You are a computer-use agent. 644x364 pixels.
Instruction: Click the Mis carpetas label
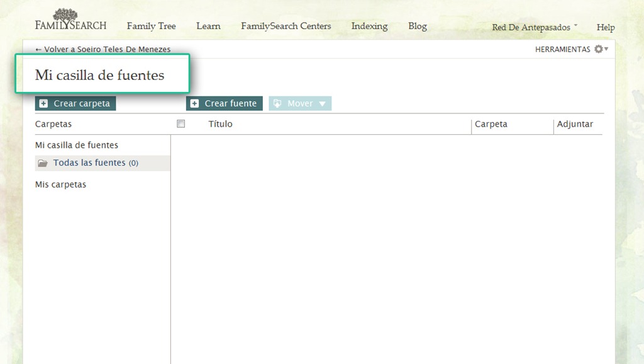click(x=60, y=185)
